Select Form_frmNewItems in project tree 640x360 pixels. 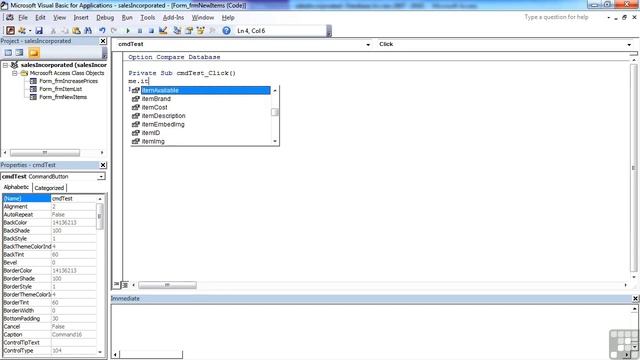click(x=63, y=97)
